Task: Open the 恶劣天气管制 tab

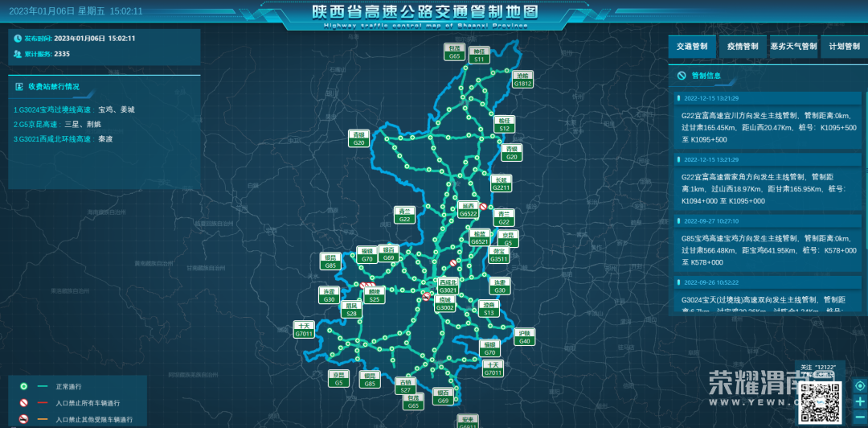Action: pyautogui.click(x=793, y=47)
